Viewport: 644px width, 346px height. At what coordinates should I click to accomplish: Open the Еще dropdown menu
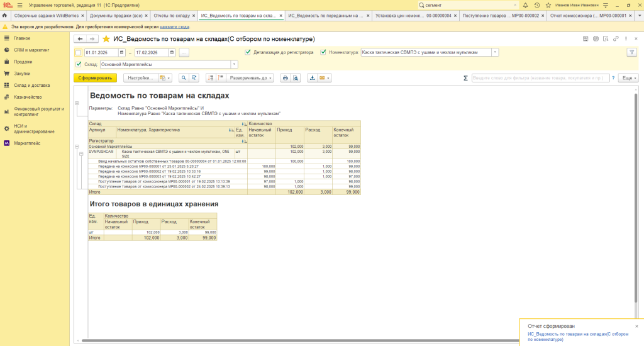coord(629,78)
